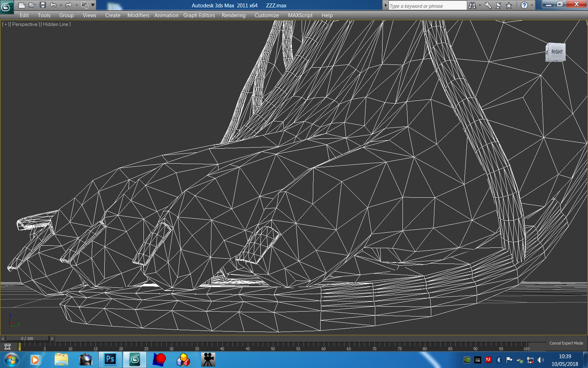This screenshot has height=368, width=588.
Task: Open the 3ds Max application menu button
Action: pos(6,7)
